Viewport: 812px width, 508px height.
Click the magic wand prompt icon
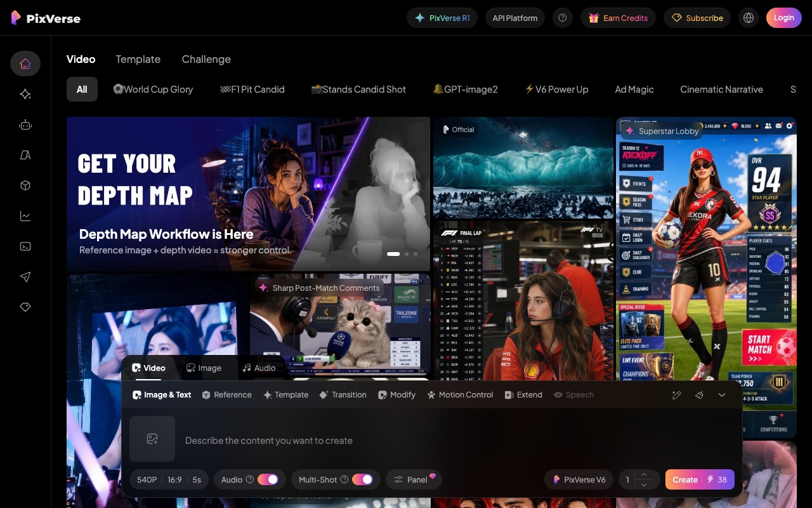coord(676,395)
